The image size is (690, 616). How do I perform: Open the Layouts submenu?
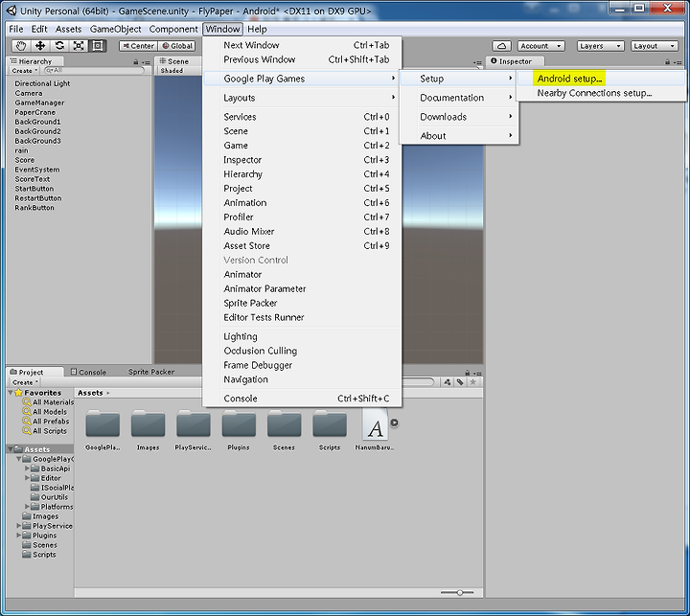302,98
